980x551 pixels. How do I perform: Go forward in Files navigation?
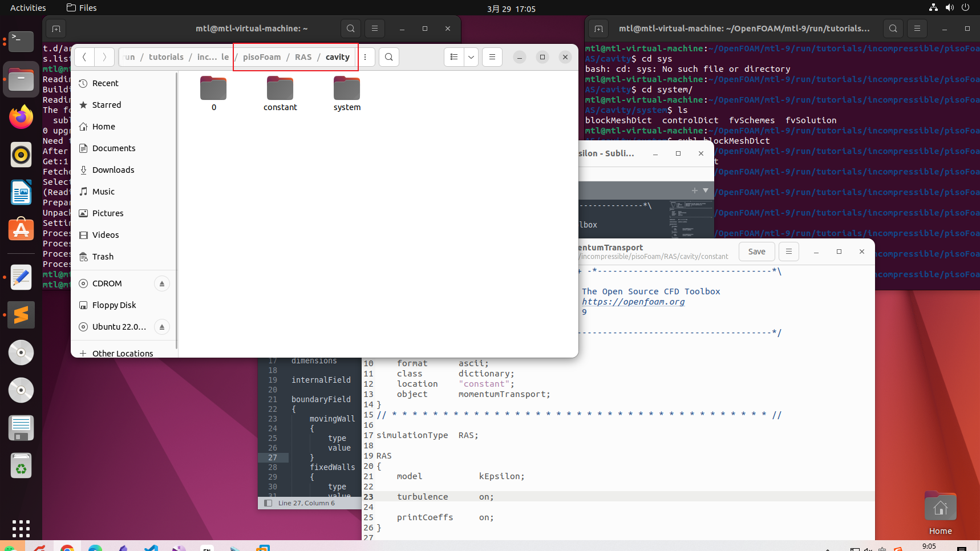pos(104,57)
